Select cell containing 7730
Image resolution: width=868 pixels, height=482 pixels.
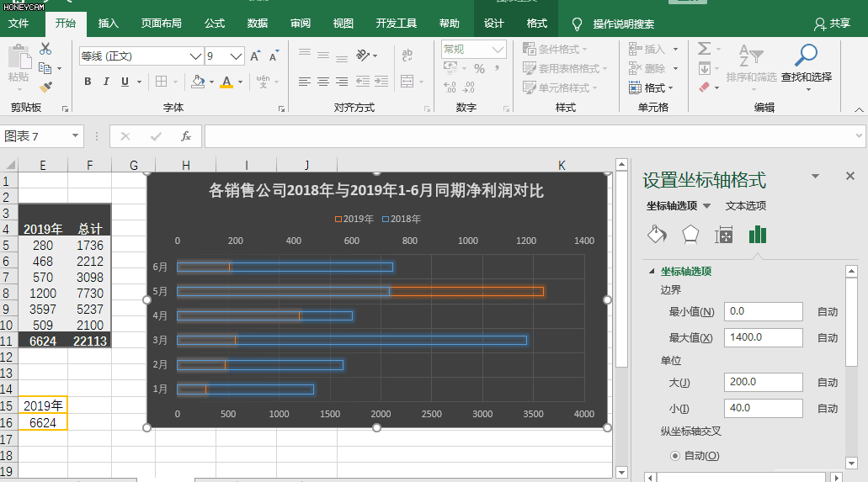[90, 293]
